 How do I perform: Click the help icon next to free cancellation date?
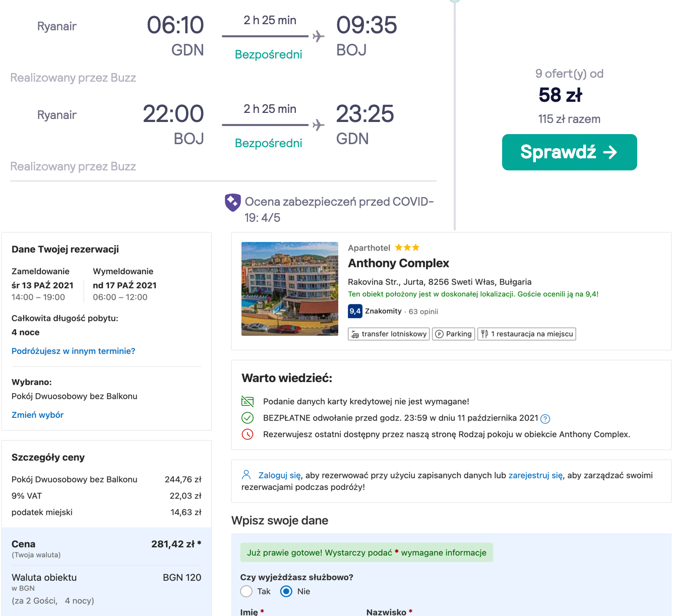545,418
